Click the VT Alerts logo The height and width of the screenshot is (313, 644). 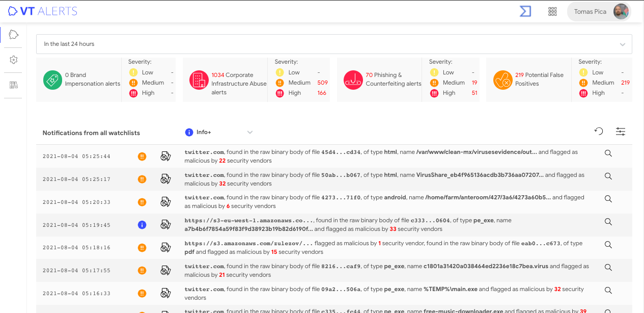pyautogui.click(x=42, y=11)
